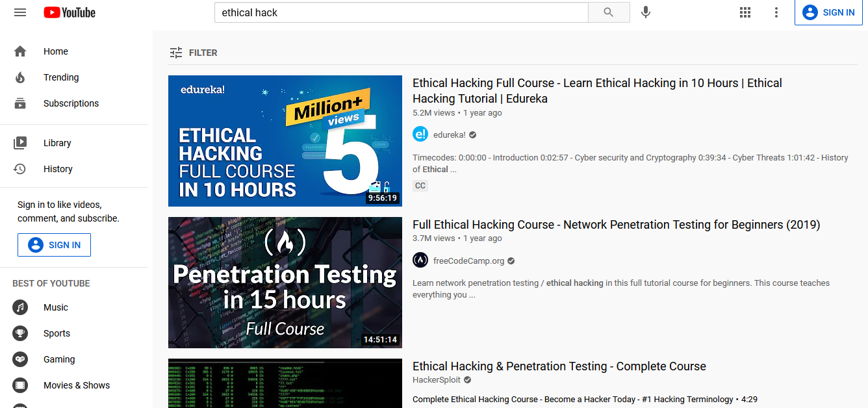The image size is (868, 408).
Task: Click the 14:51:14 duration label
Action: [x=380, y=340]
